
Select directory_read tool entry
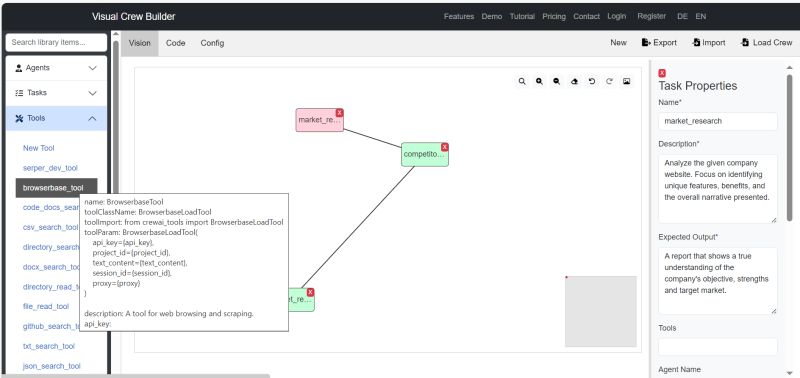(x=51, y=287)
